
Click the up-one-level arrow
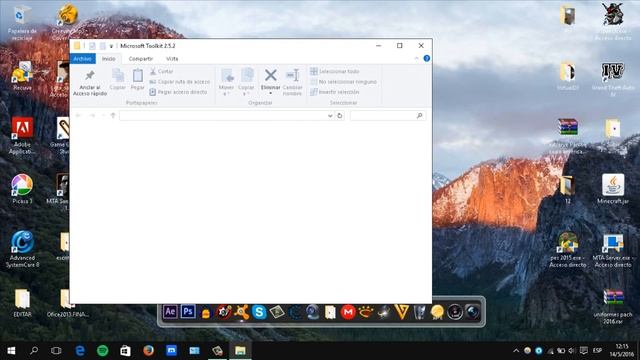pyautogui.click(x=113, y=116)
